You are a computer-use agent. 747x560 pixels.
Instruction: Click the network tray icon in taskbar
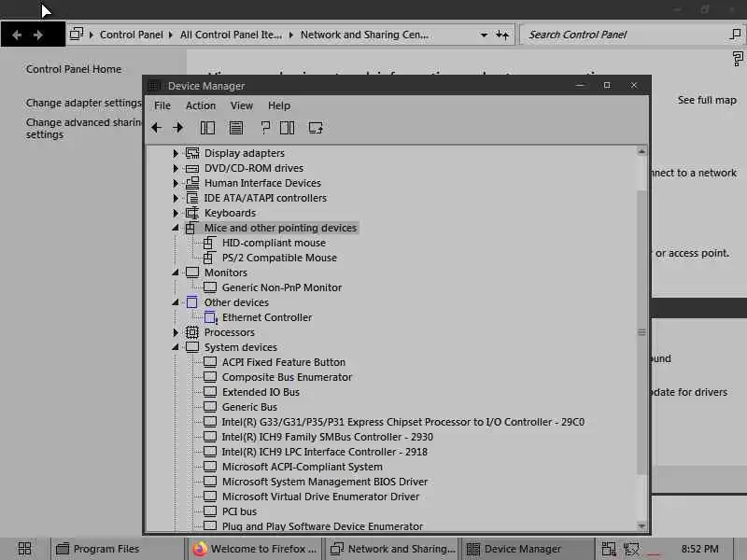[632, 549]
